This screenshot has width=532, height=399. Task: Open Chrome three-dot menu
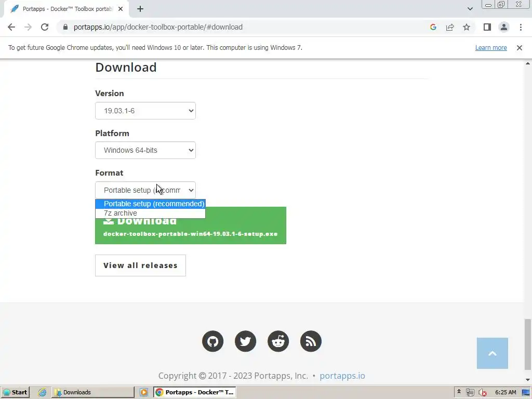click(x=521, y=27)
